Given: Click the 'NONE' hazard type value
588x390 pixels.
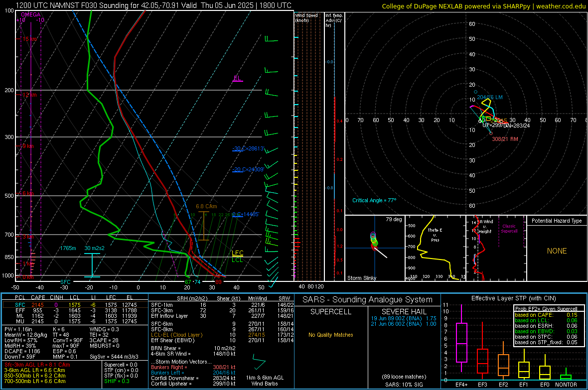Looking at the screenshot, I should pyautogui.click(x=557, y=251).
